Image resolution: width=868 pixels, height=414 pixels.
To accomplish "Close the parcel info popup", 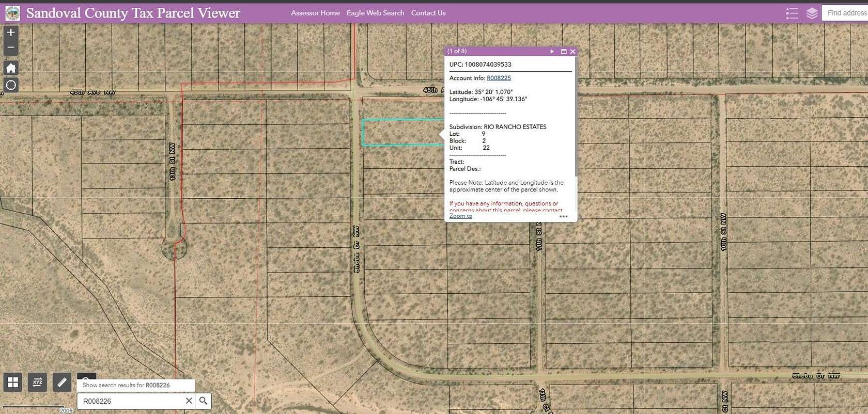I will 572,51.
